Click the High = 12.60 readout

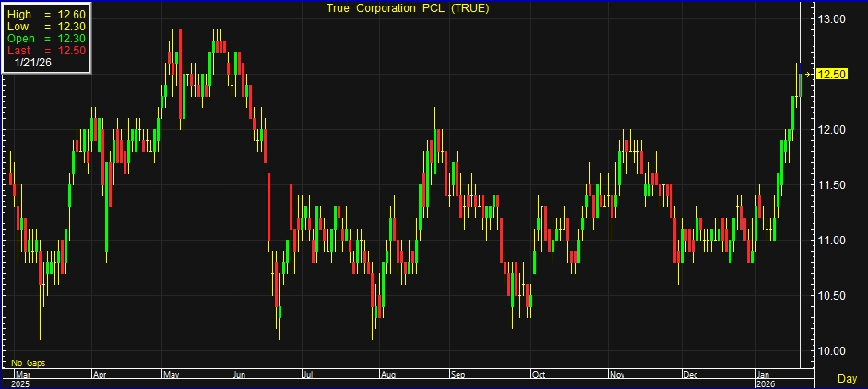(45, 15)
